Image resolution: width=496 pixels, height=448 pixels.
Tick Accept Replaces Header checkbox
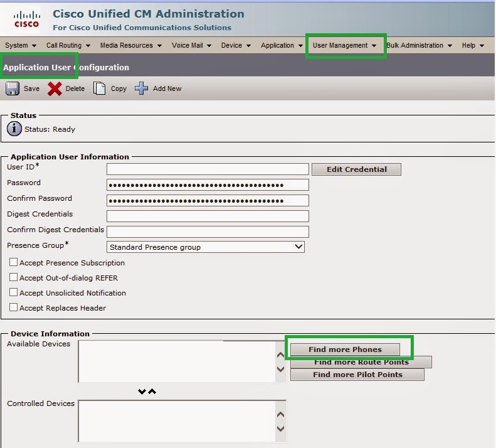coord(13,307)
